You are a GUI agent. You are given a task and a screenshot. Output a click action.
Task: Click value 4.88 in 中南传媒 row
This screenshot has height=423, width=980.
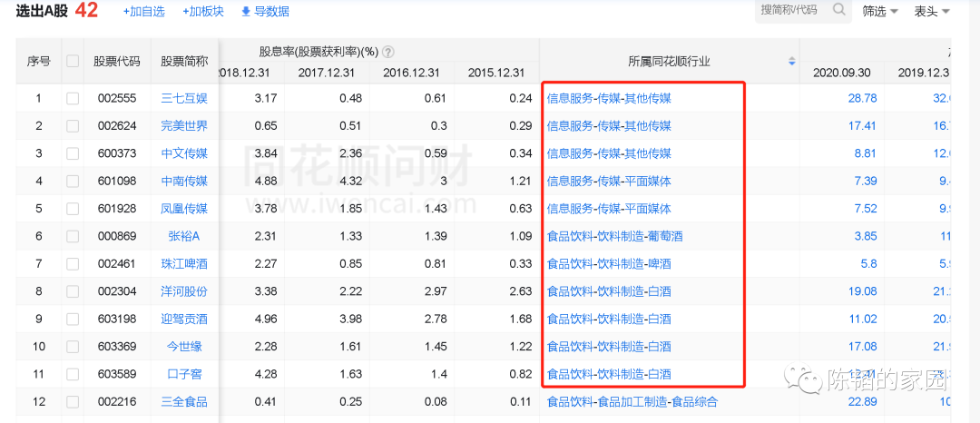click(x=266, y=182)
